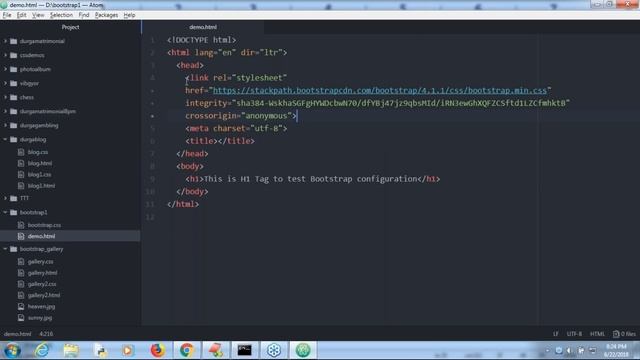Click the blog.html file icon
Viewport: 640px width, 360px height.
[21, 163]
